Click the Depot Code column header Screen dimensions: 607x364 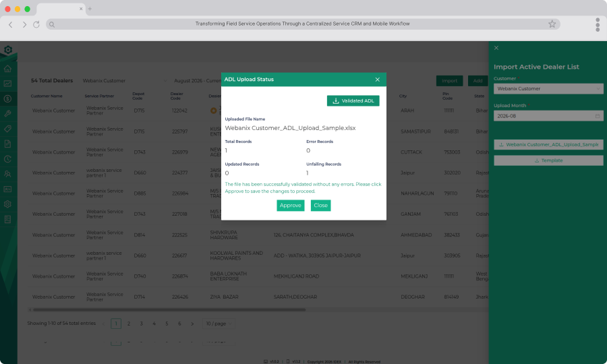click(138, 96)
